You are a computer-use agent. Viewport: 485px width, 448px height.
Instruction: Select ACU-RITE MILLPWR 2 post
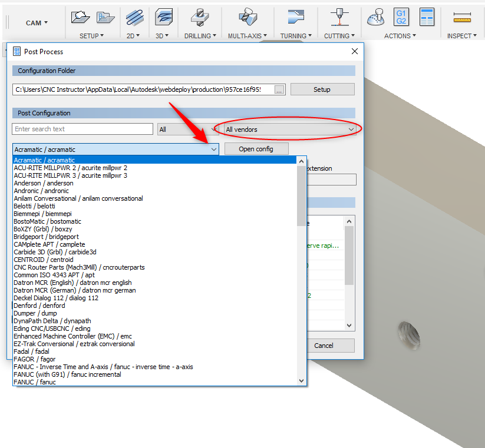tap(154, 168)
